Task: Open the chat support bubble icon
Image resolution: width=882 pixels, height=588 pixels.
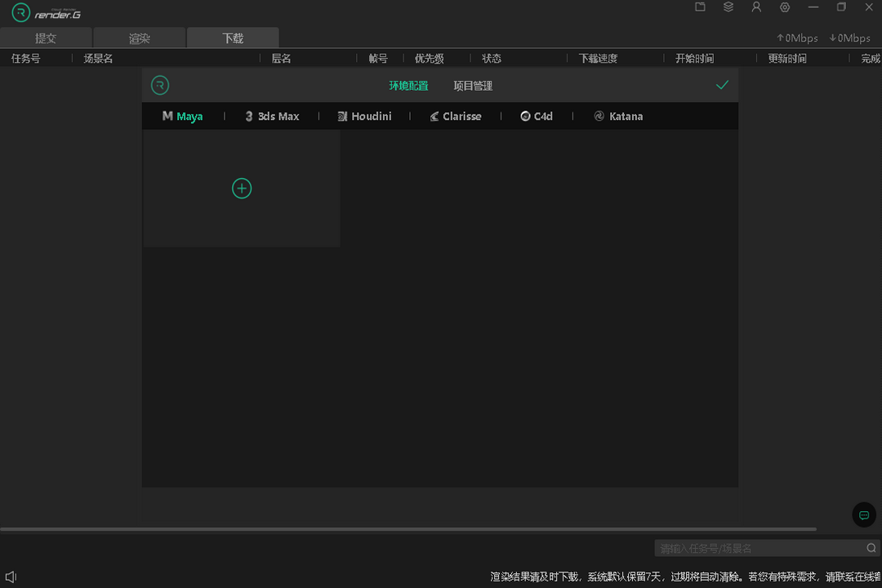Action: click(x=864, y=515)
